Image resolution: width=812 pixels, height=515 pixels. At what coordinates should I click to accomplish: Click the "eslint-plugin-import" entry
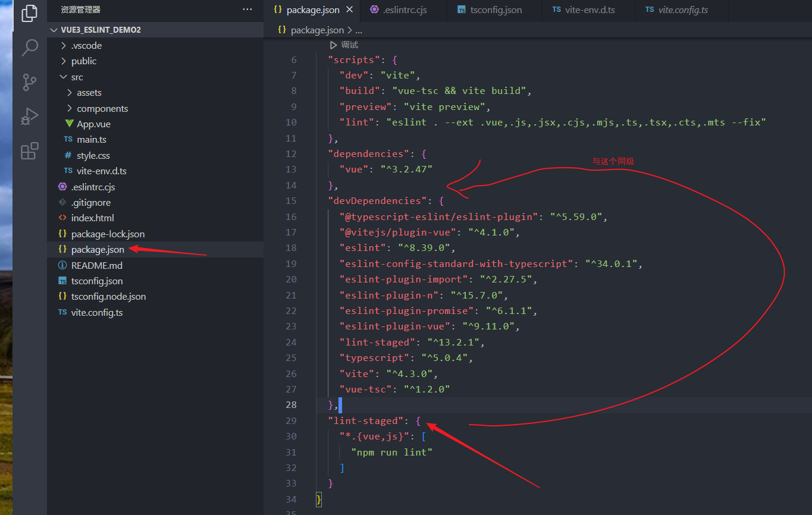(438, 280)
